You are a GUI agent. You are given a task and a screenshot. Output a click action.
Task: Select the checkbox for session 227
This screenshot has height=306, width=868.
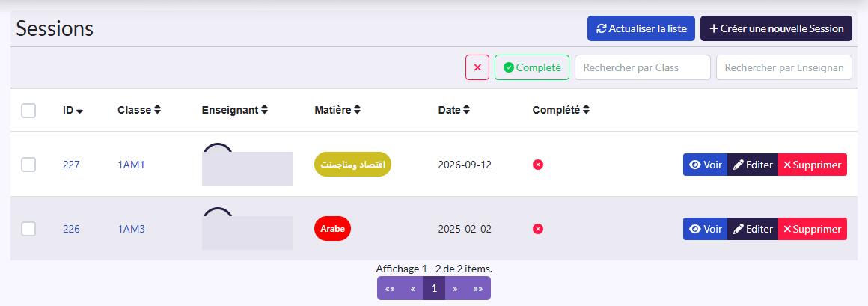pos(28,165)
